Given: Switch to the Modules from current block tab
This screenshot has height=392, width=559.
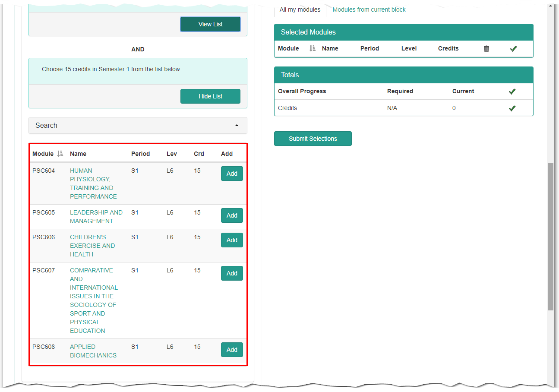Looking at the screenshot, I should (x=369, y=9).
